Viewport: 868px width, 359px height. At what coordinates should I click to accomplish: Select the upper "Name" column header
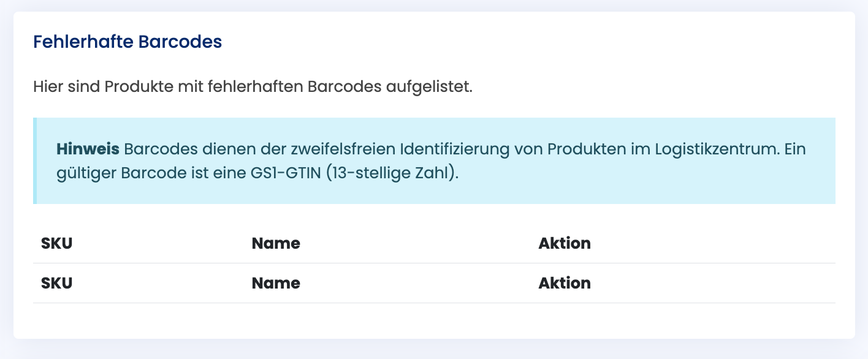[276, 243]
